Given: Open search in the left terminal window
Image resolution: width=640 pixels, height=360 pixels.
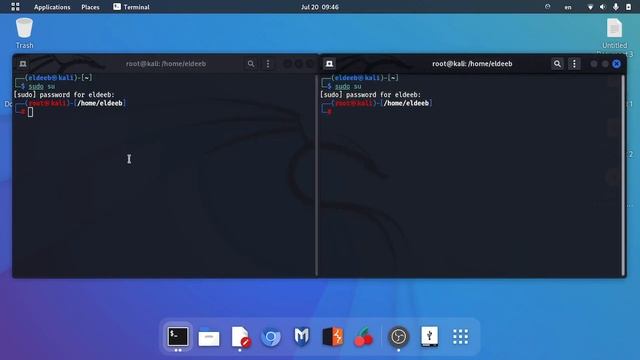Looking at the screenshot, I should coord(251,64).
